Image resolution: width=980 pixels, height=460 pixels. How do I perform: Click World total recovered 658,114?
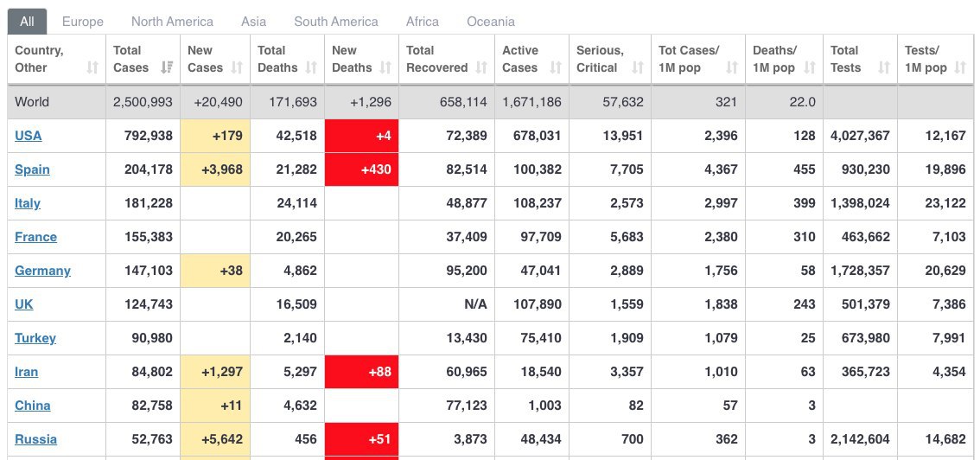(x=463, y=102)
